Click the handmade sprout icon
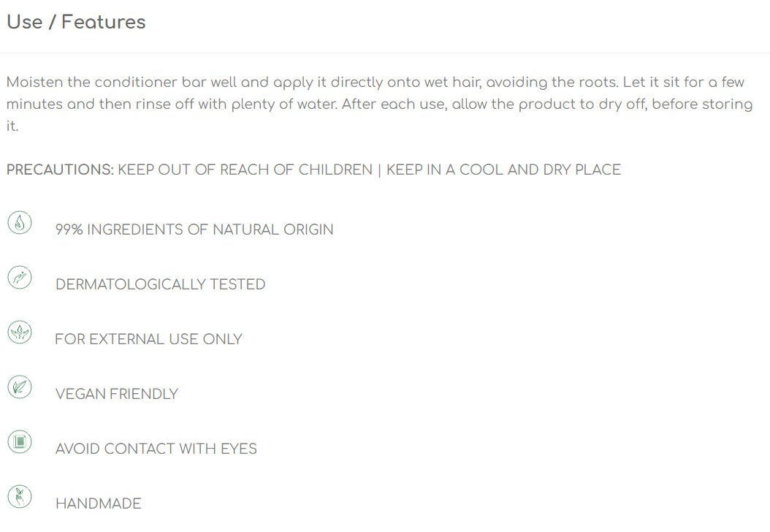This screenshot has width=770, height=532. 20,497
